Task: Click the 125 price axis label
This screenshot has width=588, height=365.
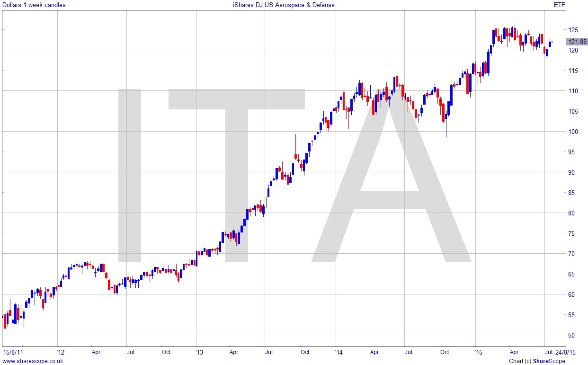Action: [573, 30]
